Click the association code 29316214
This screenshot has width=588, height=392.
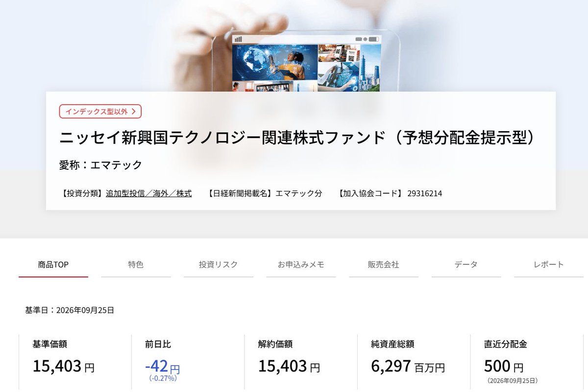425,193
